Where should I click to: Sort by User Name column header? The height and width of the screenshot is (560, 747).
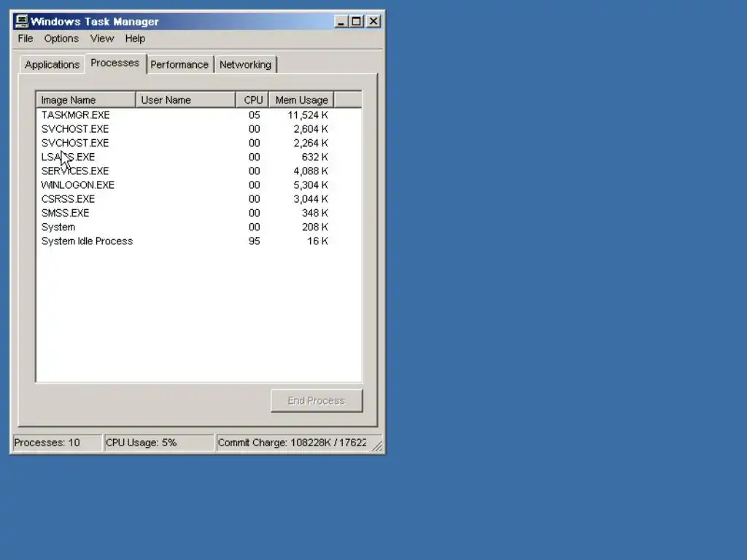pos(186,100)
